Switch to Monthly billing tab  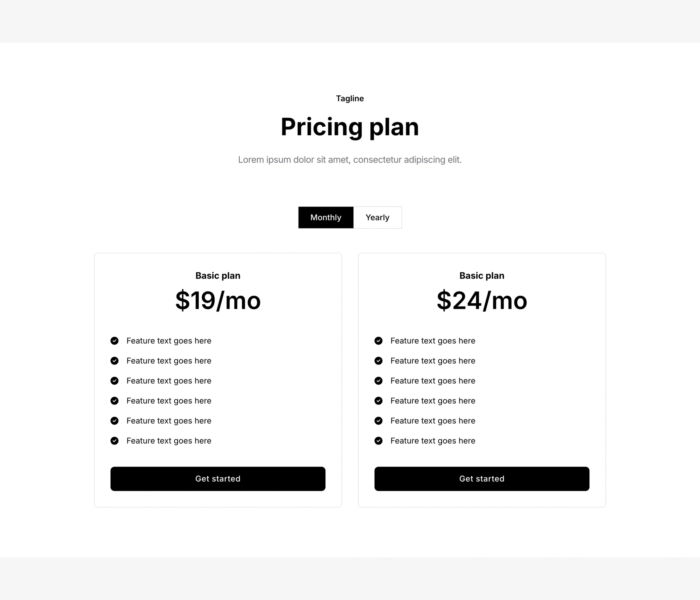[326, 218]
